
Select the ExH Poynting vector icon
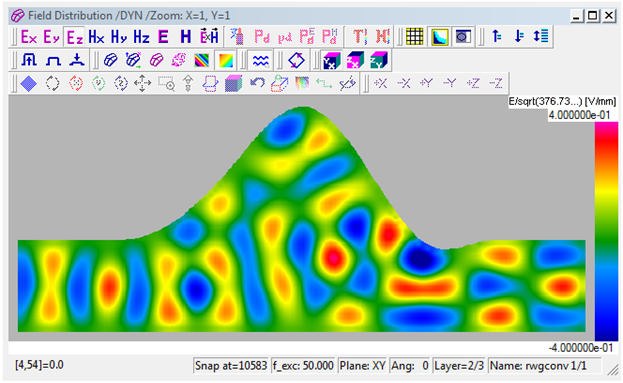[209, 37]
